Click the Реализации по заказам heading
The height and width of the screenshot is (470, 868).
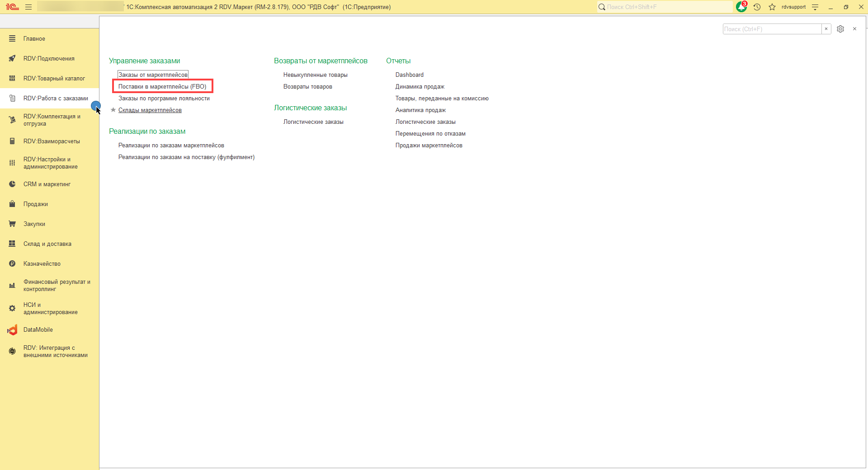coord(147,132)
